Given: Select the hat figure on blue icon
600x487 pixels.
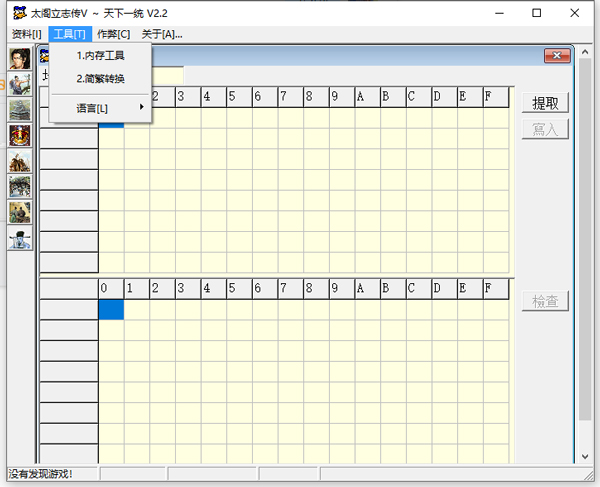Looking at the screenshot, I should coord(20,238).
